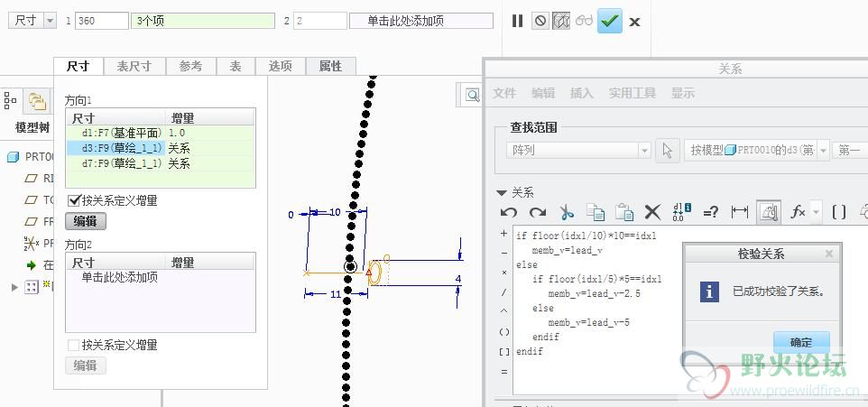Accept the pattern with the green checkmark

(610, 21)
